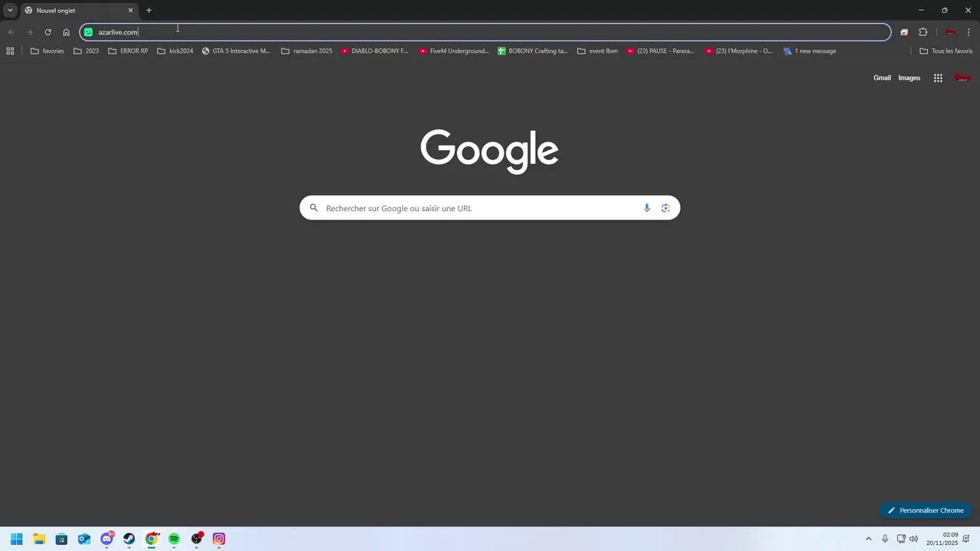Click the browser forward arrow

[x=29, y=32]
